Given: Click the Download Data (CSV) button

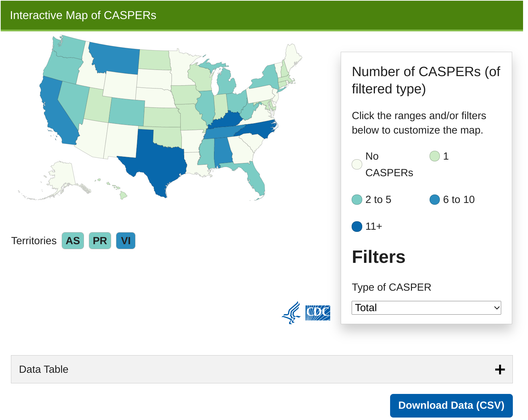Looking at the screenshot, I should click(x=451, y=405).
